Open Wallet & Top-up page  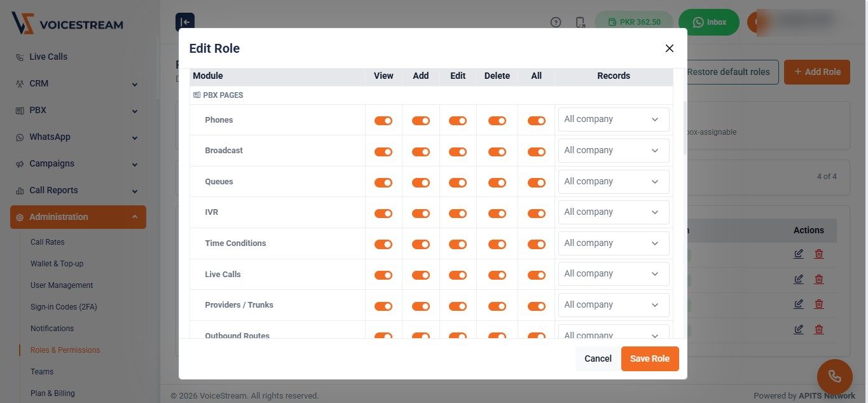(57, 264)
